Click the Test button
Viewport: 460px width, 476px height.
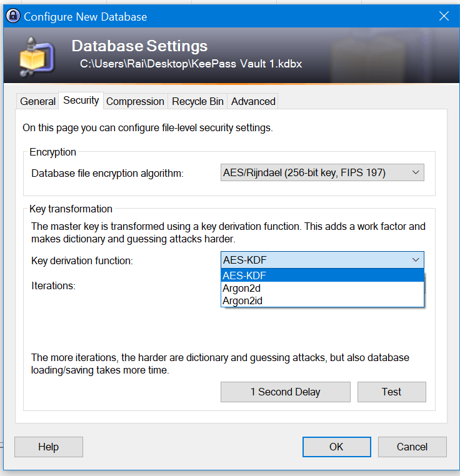click(392, 392)
